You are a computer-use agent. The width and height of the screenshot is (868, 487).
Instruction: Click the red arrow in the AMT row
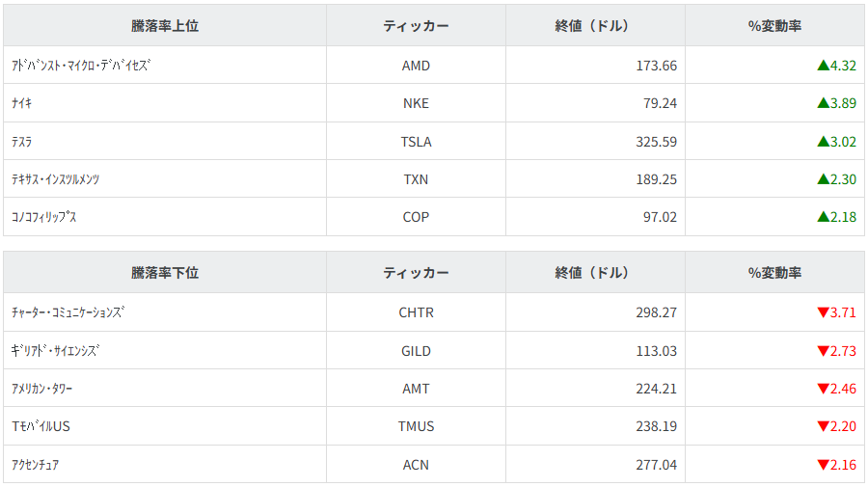[x=823, y=389]
